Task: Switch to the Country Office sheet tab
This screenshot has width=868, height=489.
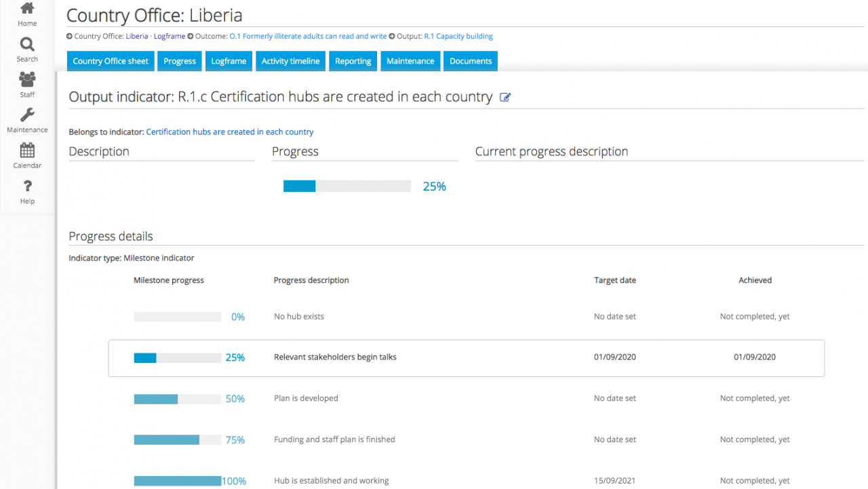Action: pos(110,61)
